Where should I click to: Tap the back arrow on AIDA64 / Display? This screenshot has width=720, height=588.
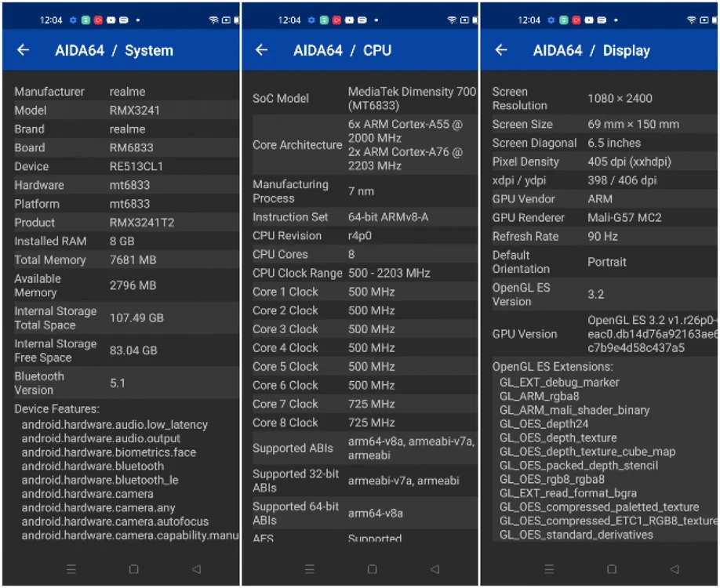coord(501,49)
